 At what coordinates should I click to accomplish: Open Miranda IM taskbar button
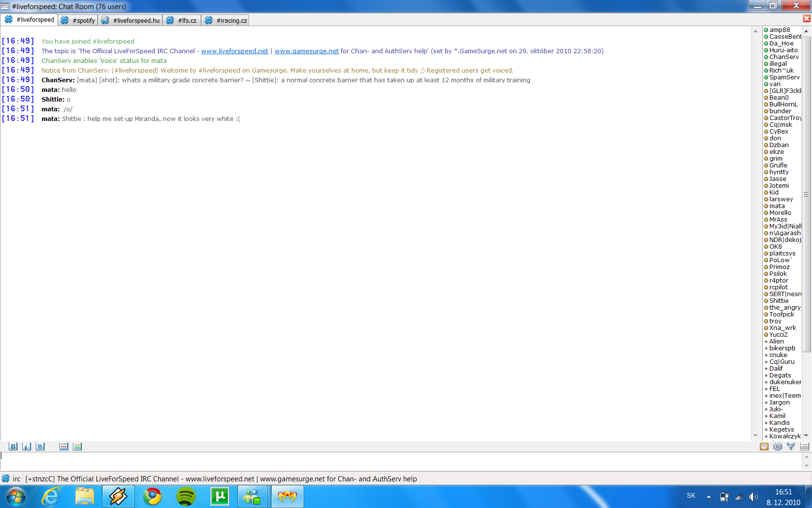tap(288, 496)
